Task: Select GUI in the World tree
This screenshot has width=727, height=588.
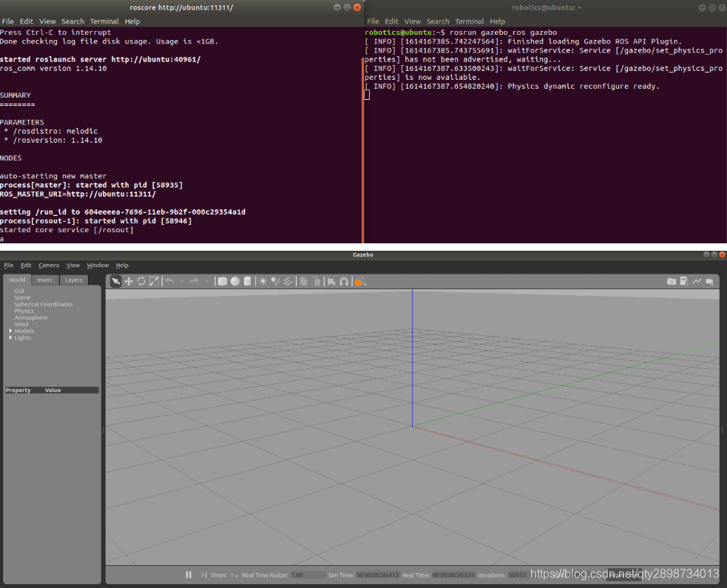Action: click(x=19, y=291)
